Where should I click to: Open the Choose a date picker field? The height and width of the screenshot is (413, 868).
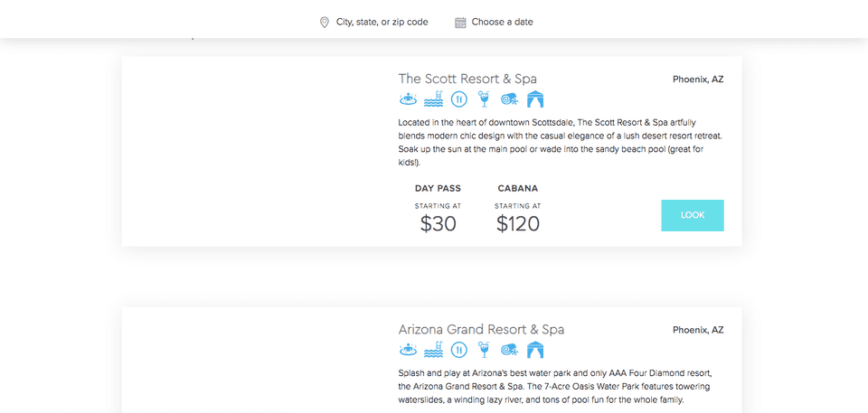(502, 23)
